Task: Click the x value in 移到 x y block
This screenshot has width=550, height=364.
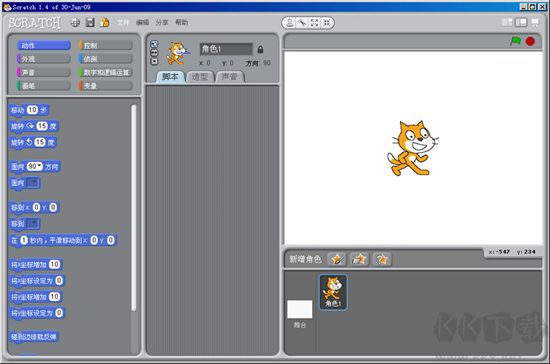Action: coord(36,207)
